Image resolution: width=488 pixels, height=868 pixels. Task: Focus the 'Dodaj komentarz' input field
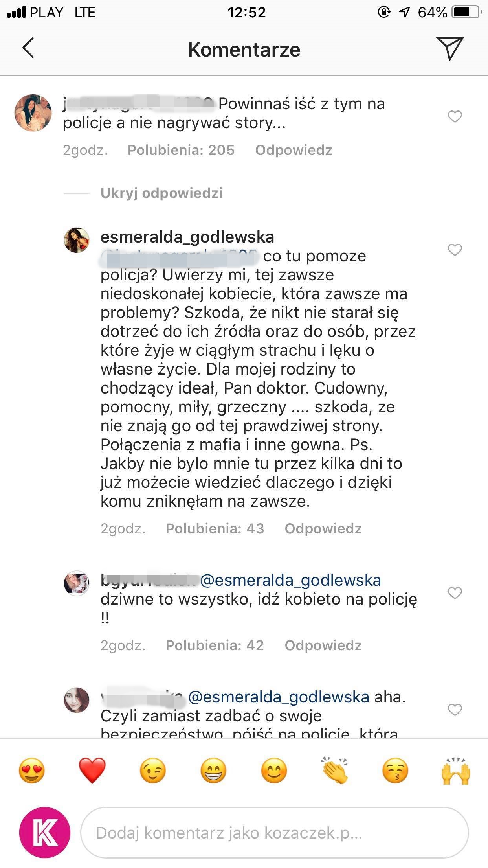(274, 833)
